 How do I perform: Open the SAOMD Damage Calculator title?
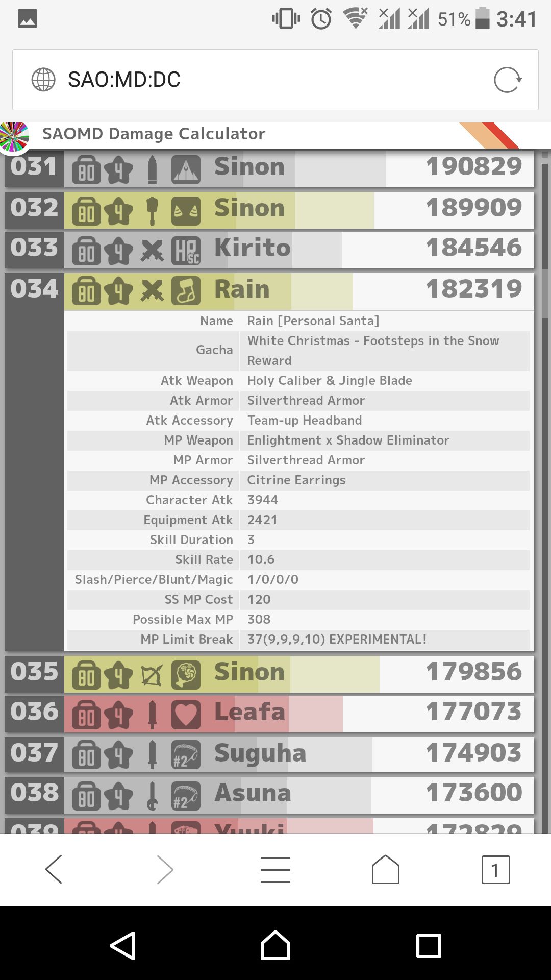(154, 134)
